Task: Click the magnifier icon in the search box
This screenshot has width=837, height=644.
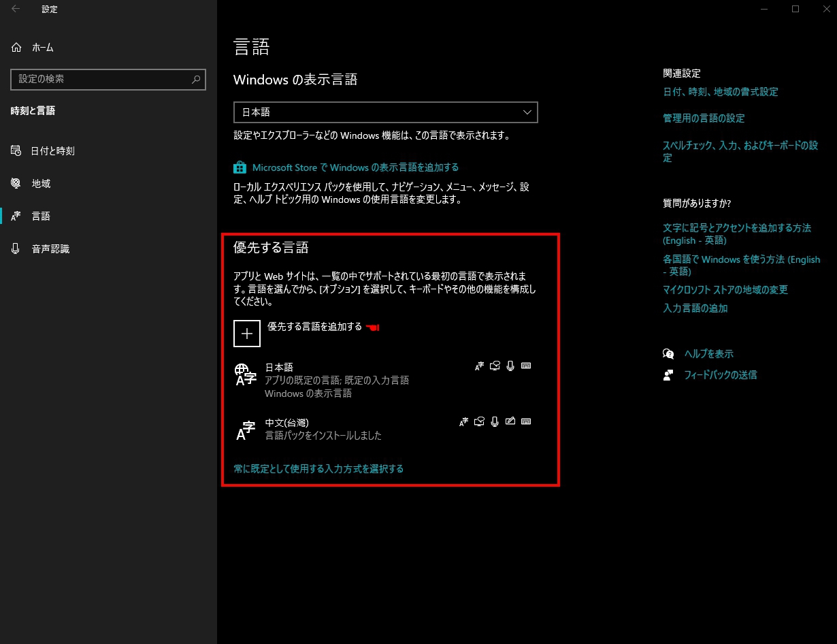Action: [196, 79]
